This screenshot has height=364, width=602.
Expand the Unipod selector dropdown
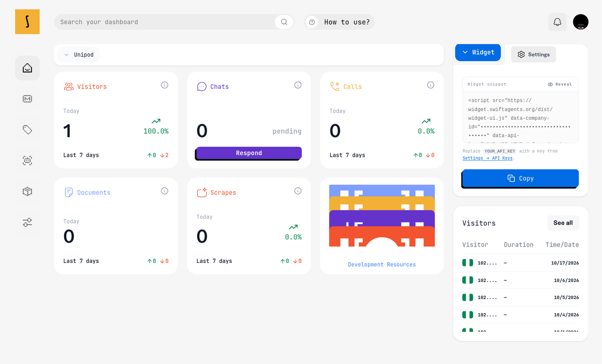pyautogui.click(x=79, y=55)
